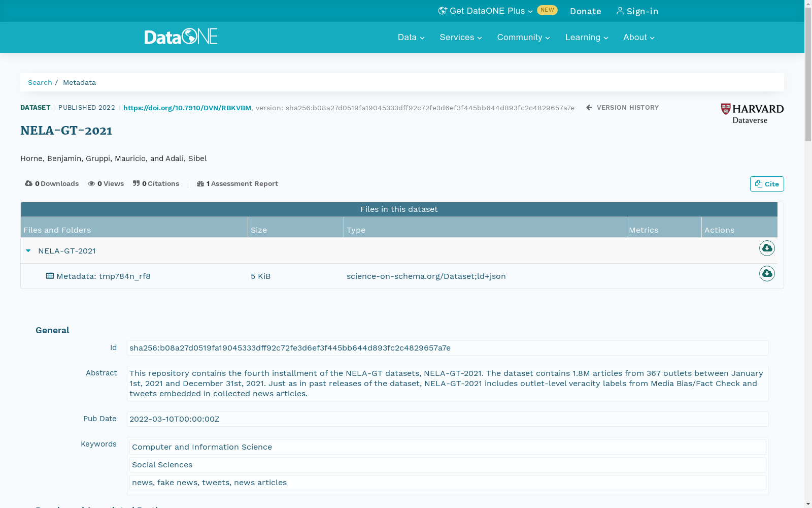The image size is (812, 508).
Task: Click the Cite button
Action: tap(767, 183)
